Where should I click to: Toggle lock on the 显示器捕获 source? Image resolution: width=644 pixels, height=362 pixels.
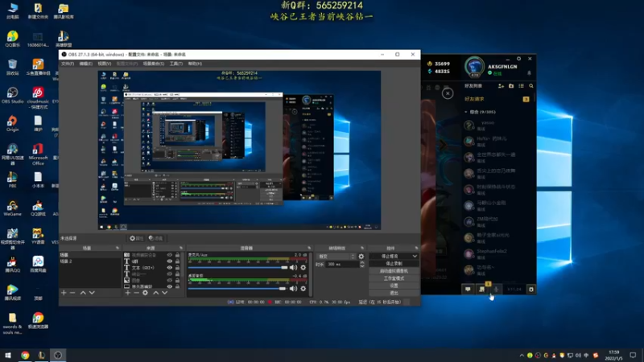(x=177, y=286)
